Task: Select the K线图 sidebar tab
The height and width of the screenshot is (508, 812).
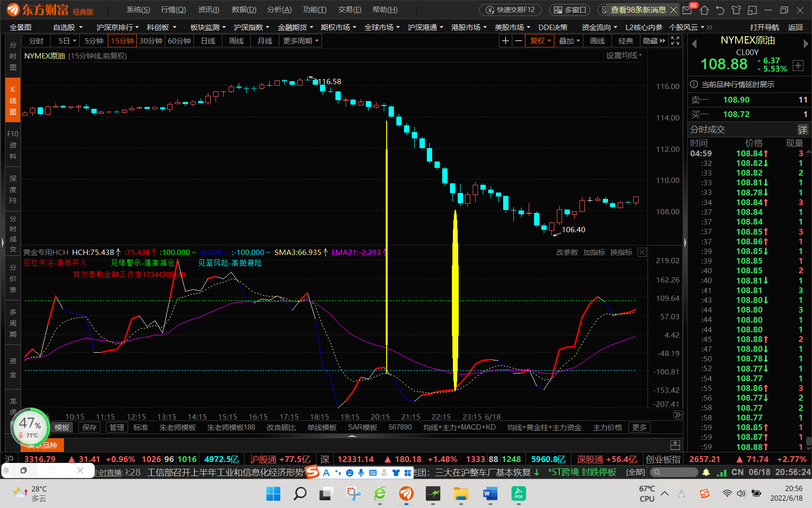Action: tap(13, 101)
